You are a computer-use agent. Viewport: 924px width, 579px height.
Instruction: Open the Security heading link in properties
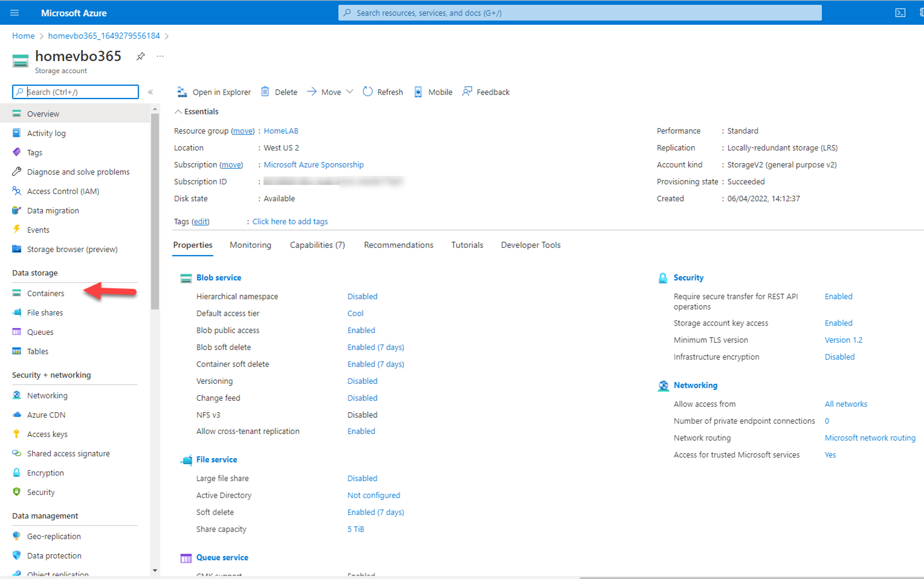(689, 277)
